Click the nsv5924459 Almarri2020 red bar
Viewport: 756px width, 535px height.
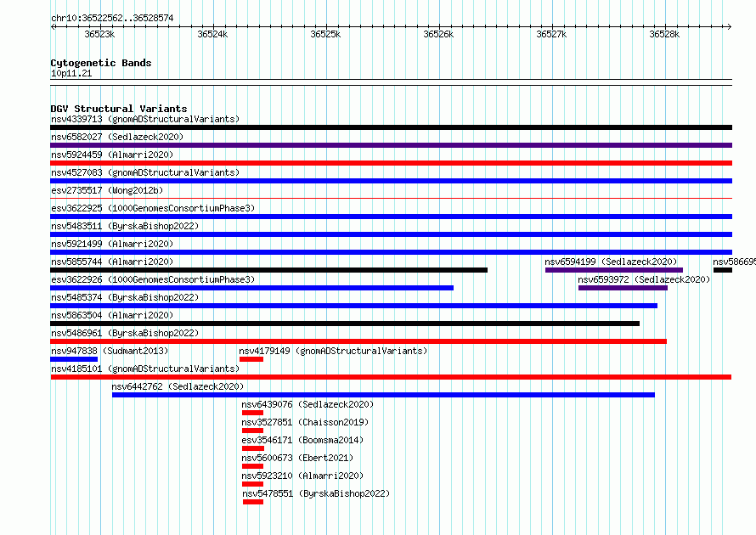(x=391, y=163)
